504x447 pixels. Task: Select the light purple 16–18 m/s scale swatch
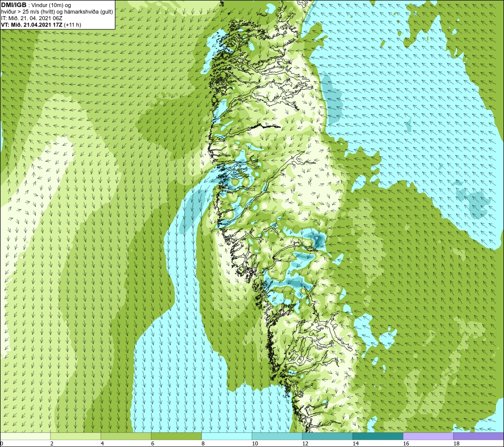[428, 436]
